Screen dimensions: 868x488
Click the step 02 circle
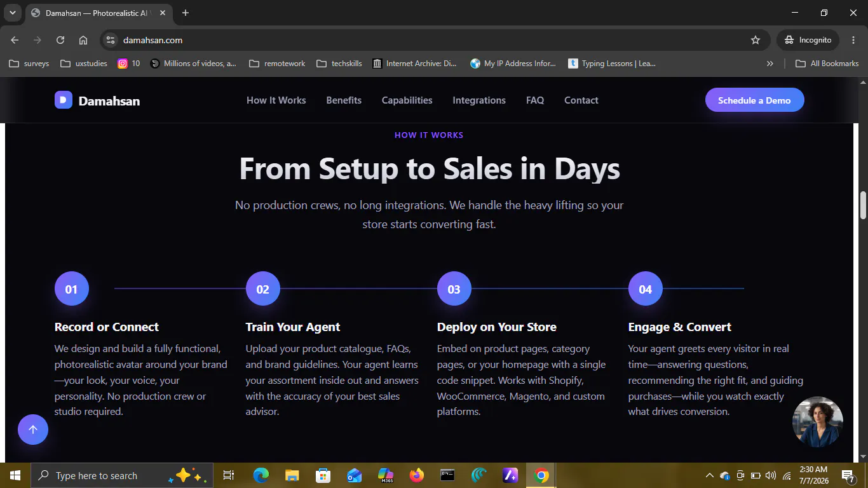tap(263, 289)
